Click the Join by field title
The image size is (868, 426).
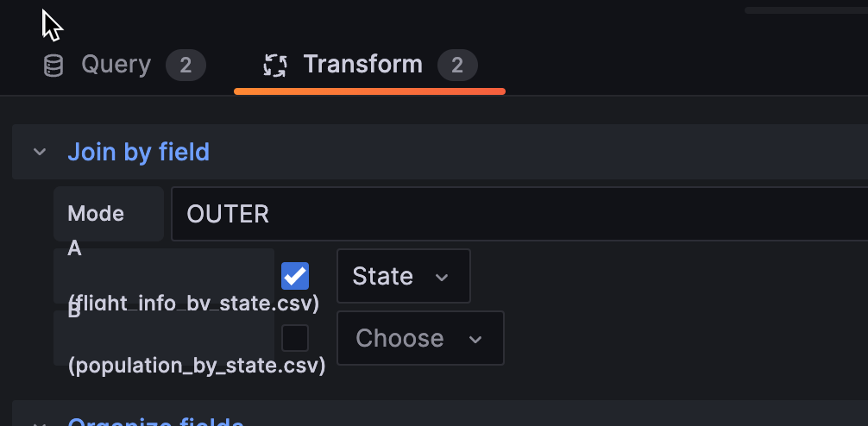pos(138,152)
